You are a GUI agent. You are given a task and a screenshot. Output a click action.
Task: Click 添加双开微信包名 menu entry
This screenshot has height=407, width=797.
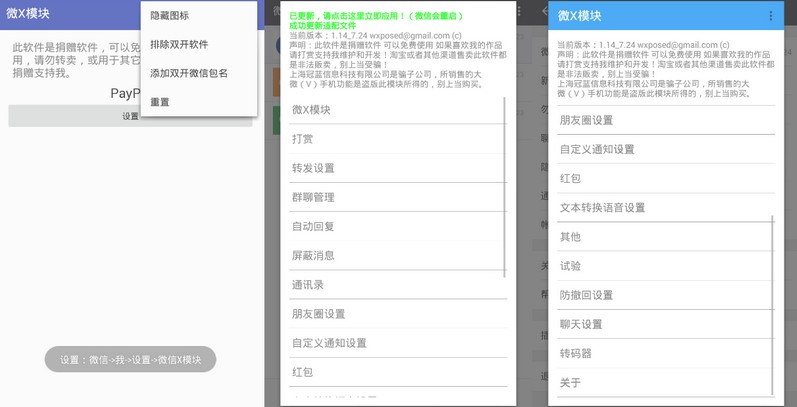click(x=189, y=73)
